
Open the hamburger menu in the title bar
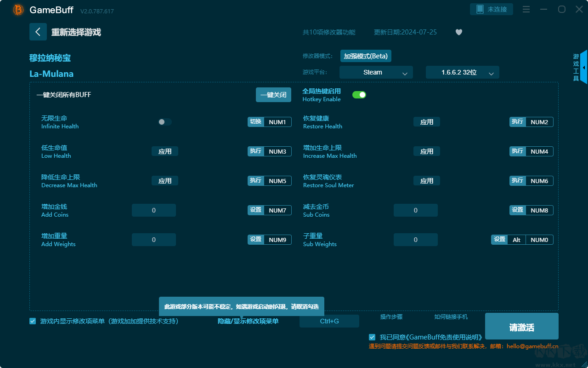pos(526,9)
